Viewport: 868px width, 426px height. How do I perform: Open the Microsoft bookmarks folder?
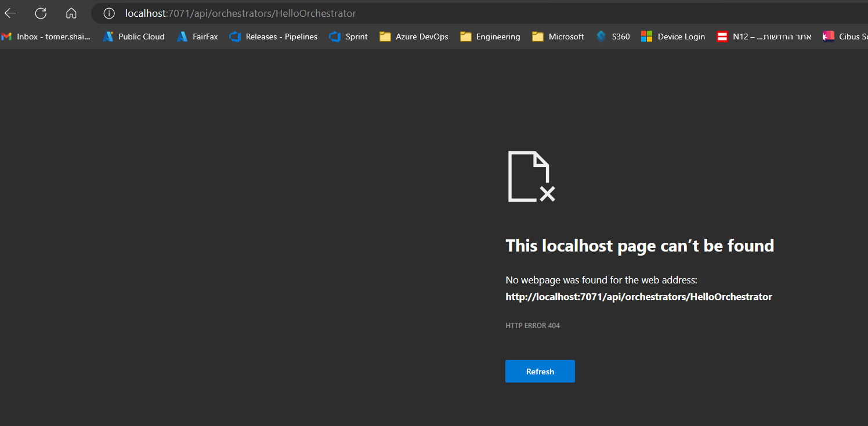click(x=558, y=36)
